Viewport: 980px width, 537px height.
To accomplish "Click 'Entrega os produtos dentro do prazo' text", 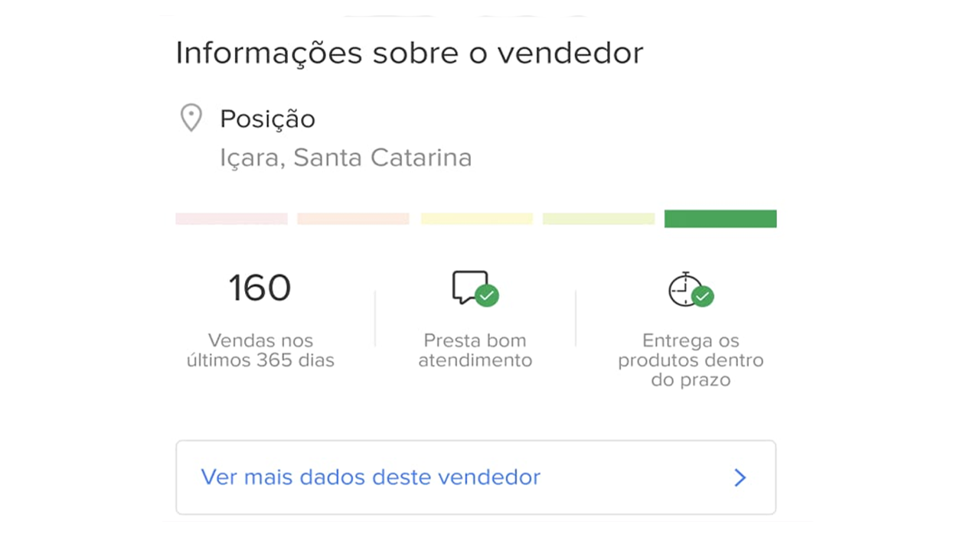I will (x=691, y=360).
